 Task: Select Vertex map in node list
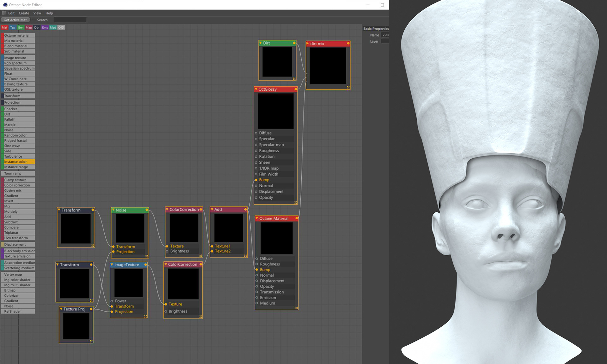tap(18, 274)
